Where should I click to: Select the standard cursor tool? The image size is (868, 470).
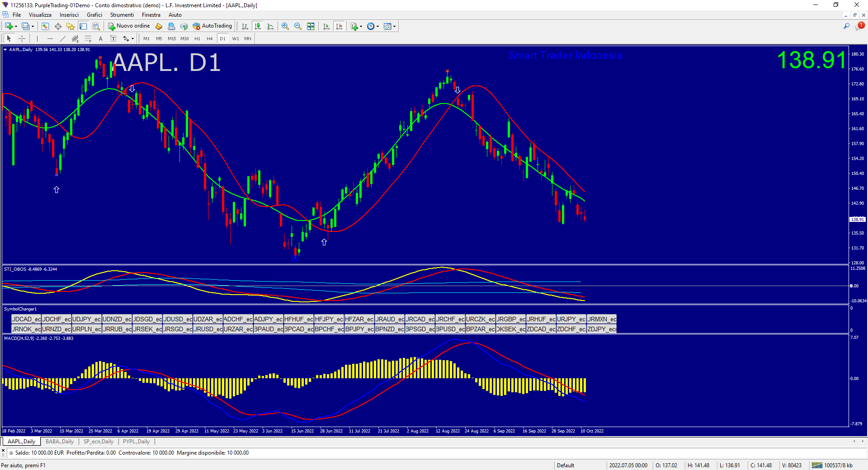click(x=9, y=39)
